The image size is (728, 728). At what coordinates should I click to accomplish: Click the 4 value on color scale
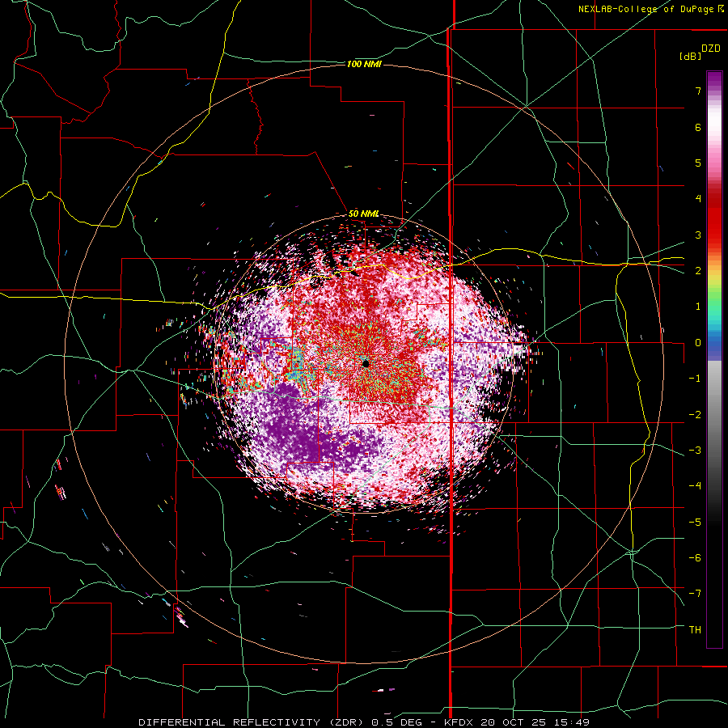pos(698,199)
